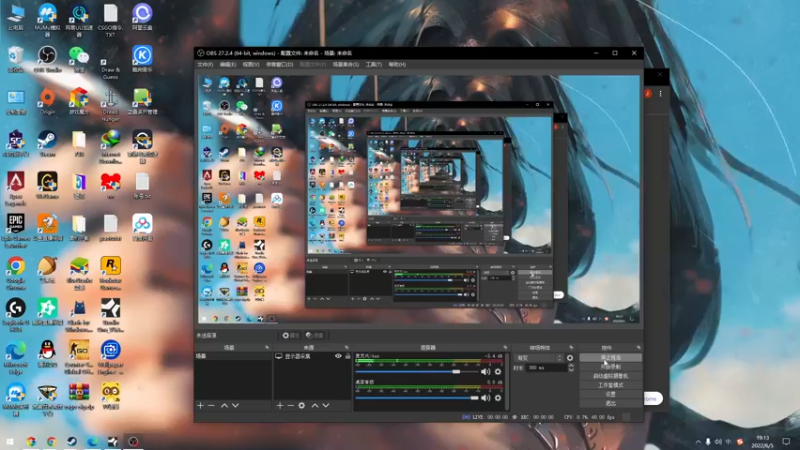Open source 滤镜 filters button
800x450 pixels.
click(315, 335)
